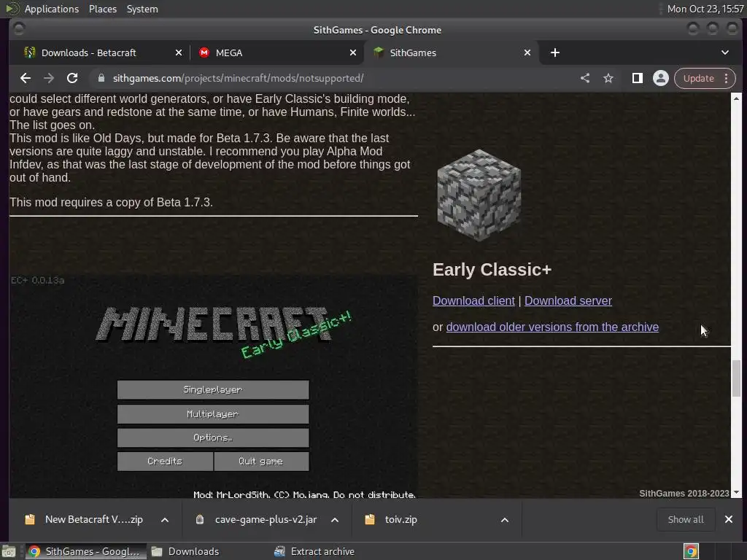Viewport: 747px width, 560px height.
Task: Open a new tab with plus button
Action: click(x=555, y=52)
